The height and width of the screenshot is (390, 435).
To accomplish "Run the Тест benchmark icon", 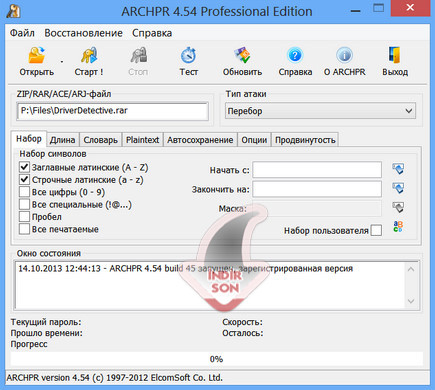I will pos(188,55).
